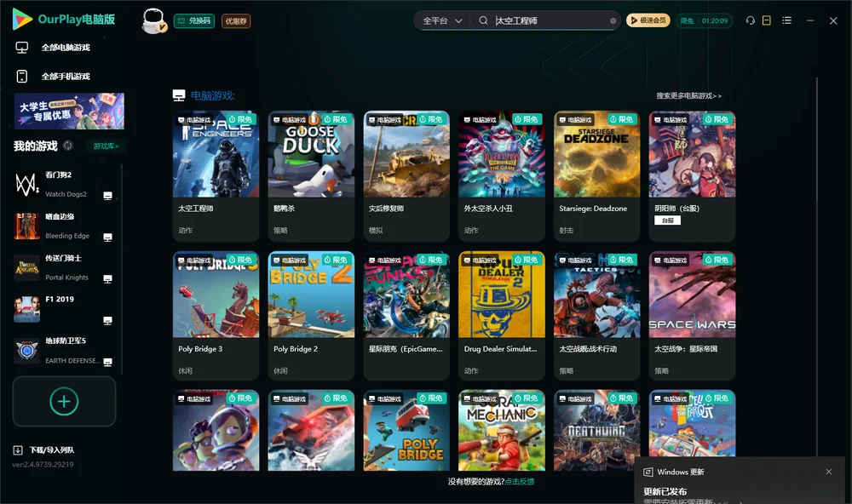Click the 优惠券 coupon button
This screenshot has width=852, height=504.
pos(236,21)
